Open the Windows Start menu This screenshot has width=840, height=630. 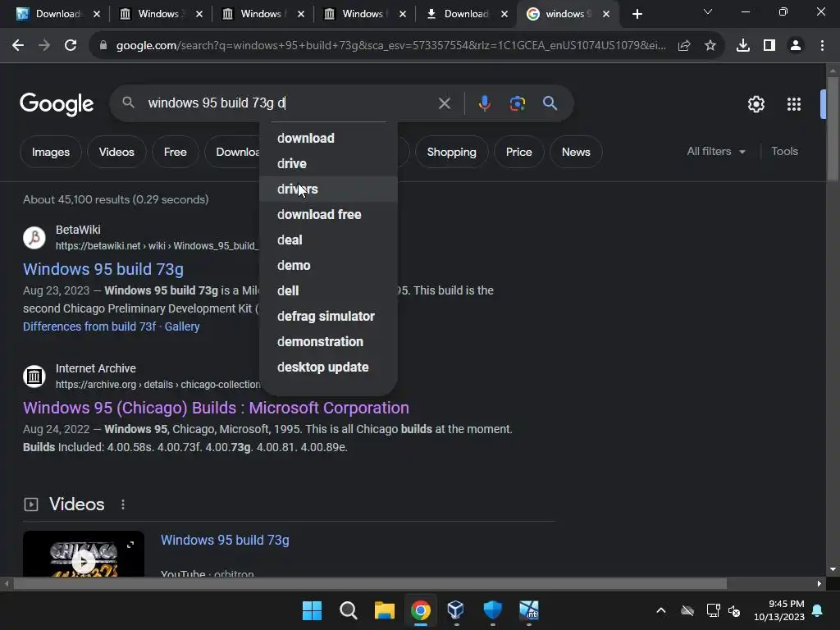click(x=312, y=610)
